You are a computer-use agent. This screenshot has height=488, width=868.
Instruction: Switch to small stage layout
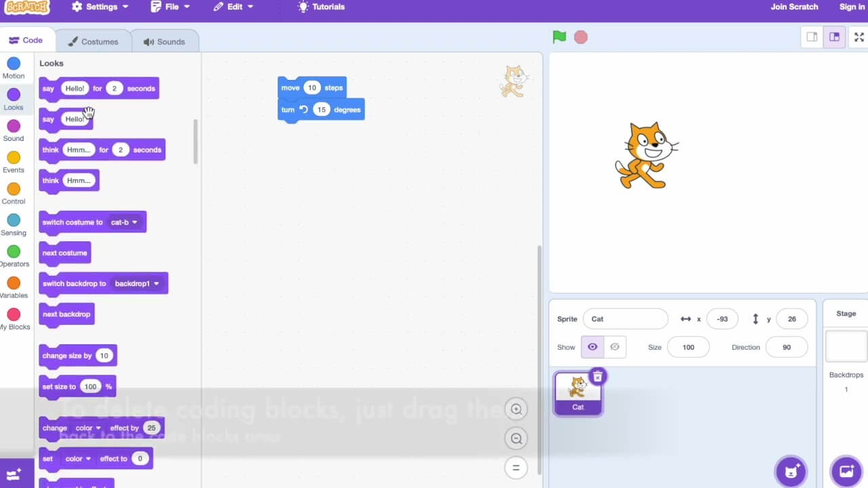pos(812,37)
